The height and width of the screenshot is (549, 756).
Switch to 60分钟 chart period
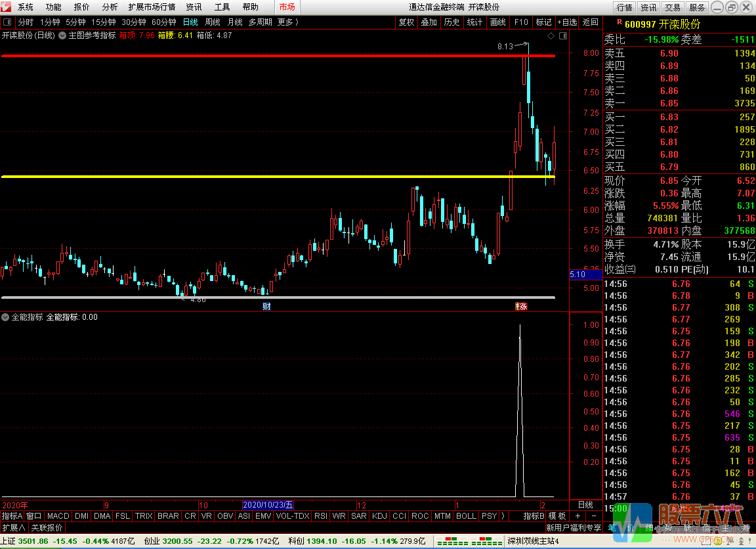click(x=163, y=22)
